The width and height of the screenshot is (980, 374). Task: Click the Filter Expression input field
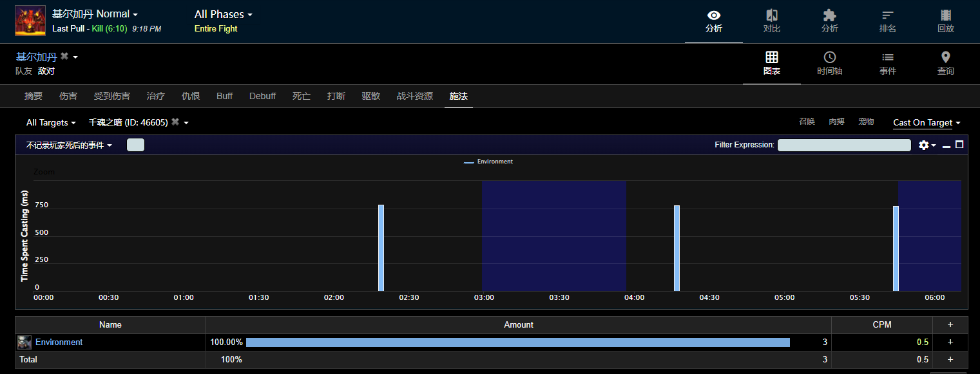click(x=843, y=145)
